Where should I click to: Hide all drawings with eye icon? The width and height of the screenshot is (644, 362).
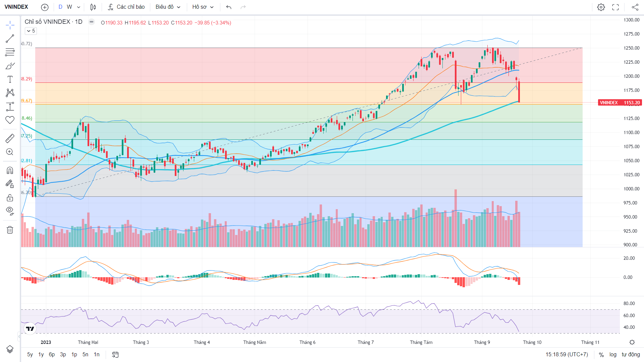(10, 211)
